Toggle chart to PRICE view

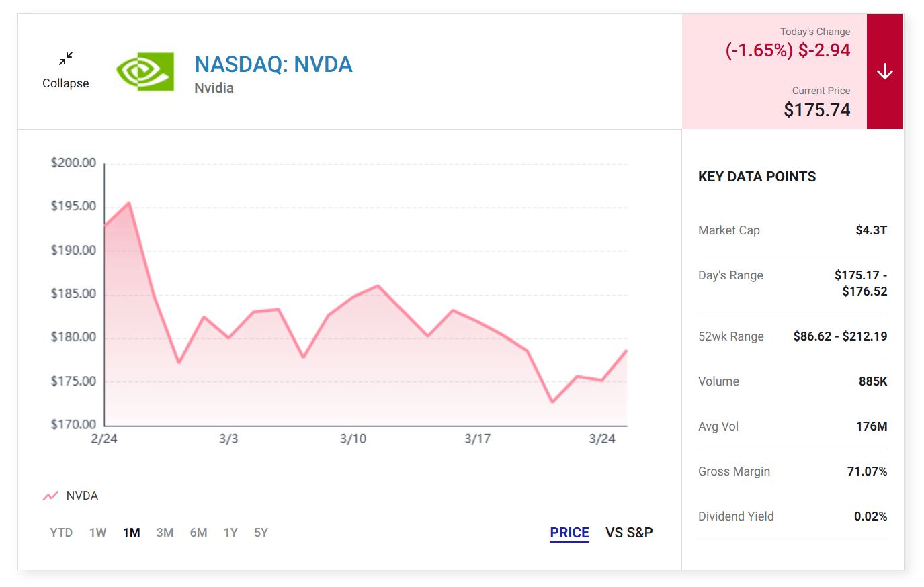[569, 533]
